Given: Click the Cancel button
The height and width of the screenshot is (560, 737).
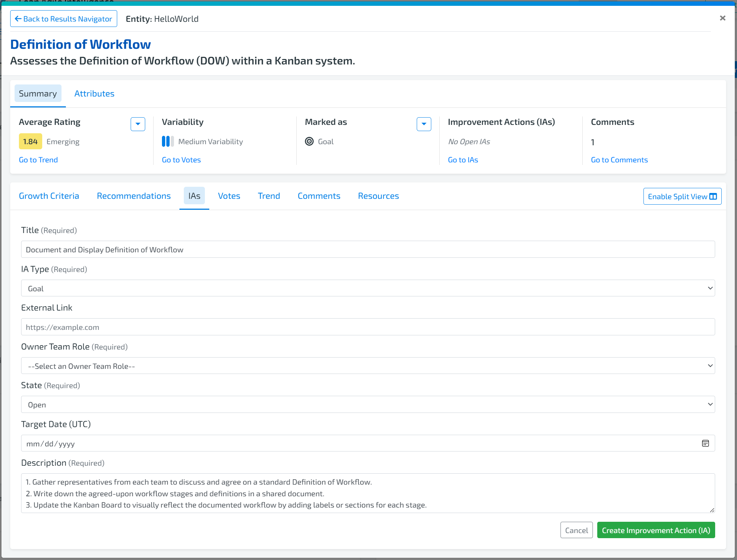Looking at the screenshot, I should point(576,530).
